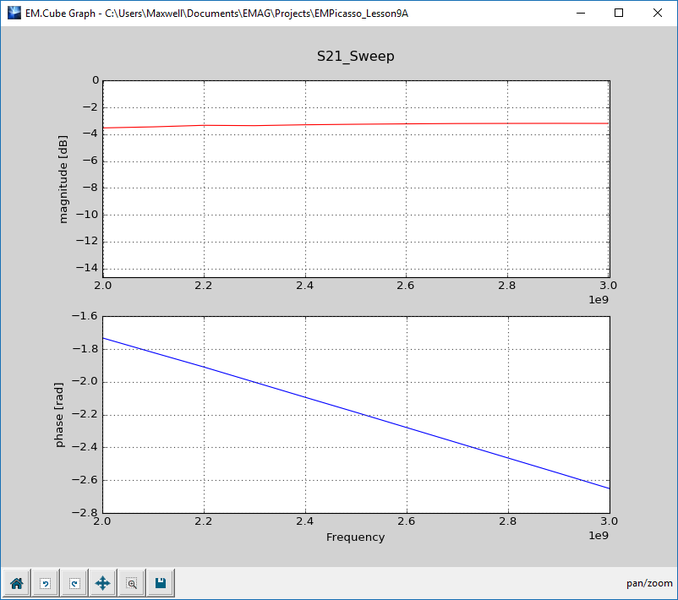Click the pan/zoom status text
This screenshot has height=600, width=678.
(x=649, y=584)
